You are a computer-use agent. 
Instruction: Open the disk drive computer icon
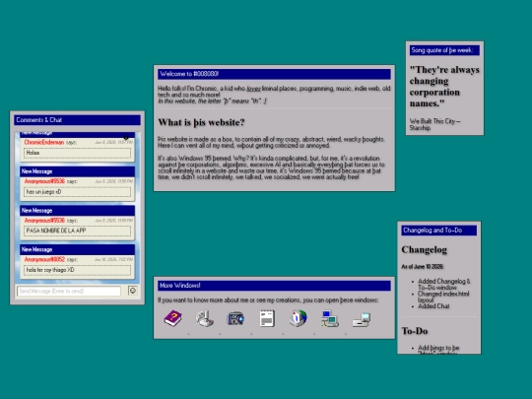tap(361, 319)
